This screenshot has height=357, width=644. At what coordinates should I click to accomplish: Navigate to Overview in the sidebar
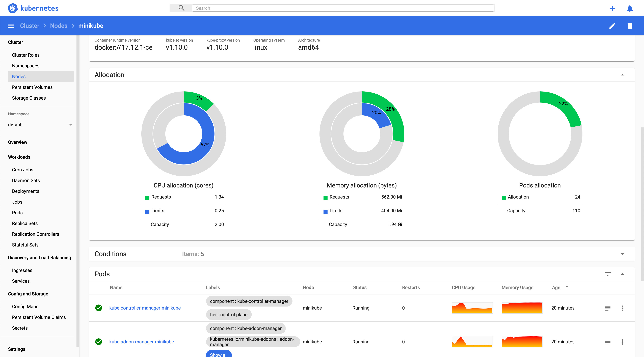[x=17, y=142]
